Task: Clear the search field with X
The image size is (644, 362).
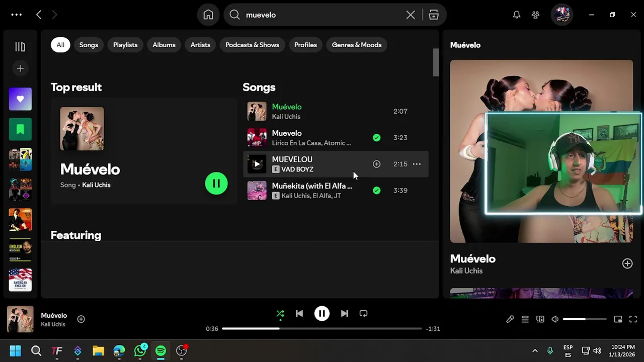Action: [411, 15]
